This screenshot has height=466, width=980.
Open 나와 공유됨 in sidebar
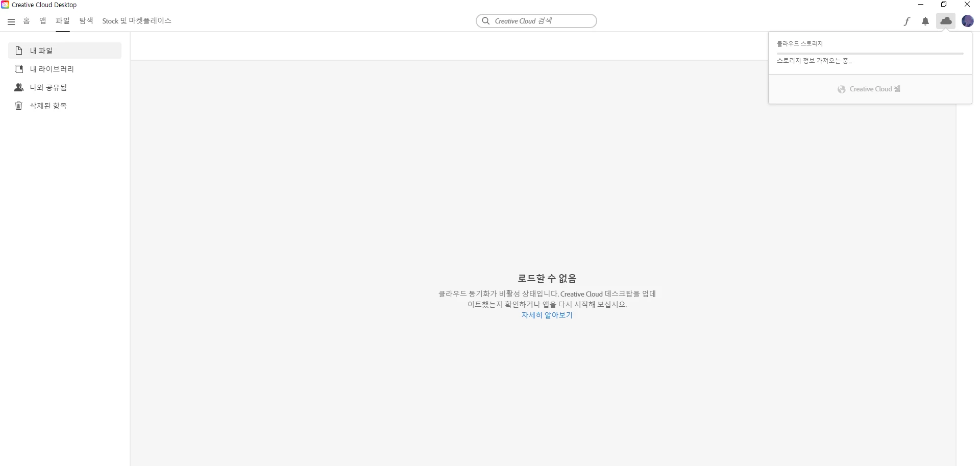pos(65,87)
